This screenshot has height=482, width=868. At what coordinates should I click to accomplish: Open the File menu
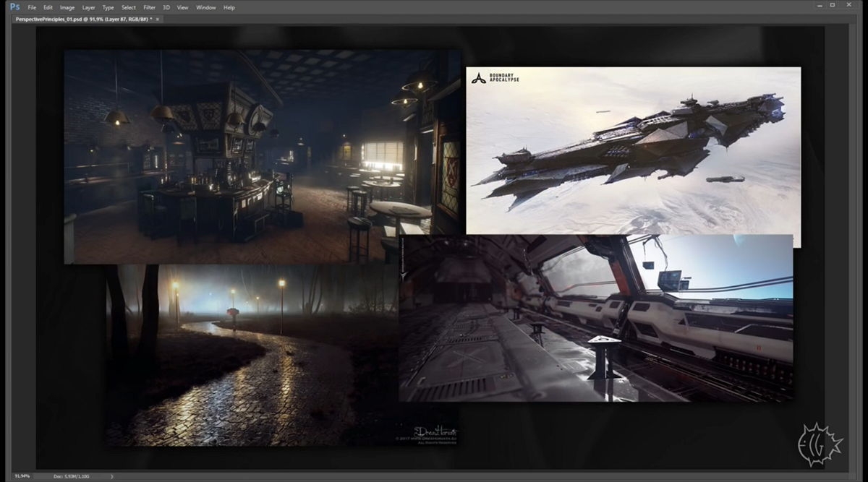[32, 7]
